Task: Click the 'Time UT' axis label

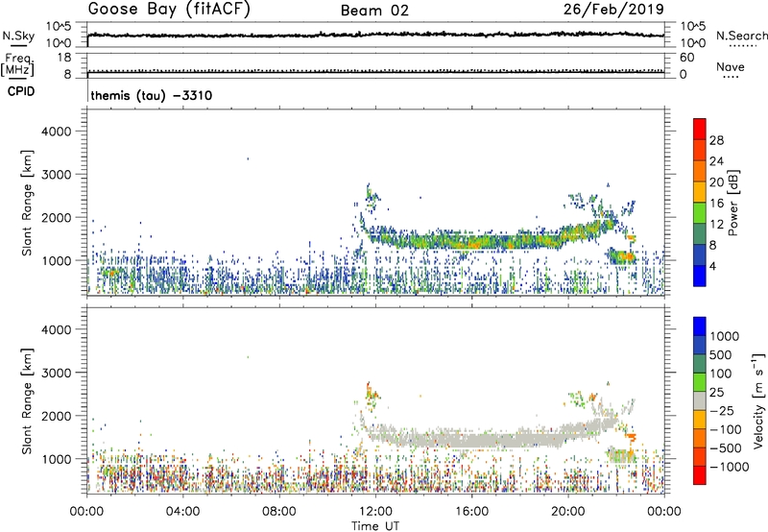Action: (375, 526)
